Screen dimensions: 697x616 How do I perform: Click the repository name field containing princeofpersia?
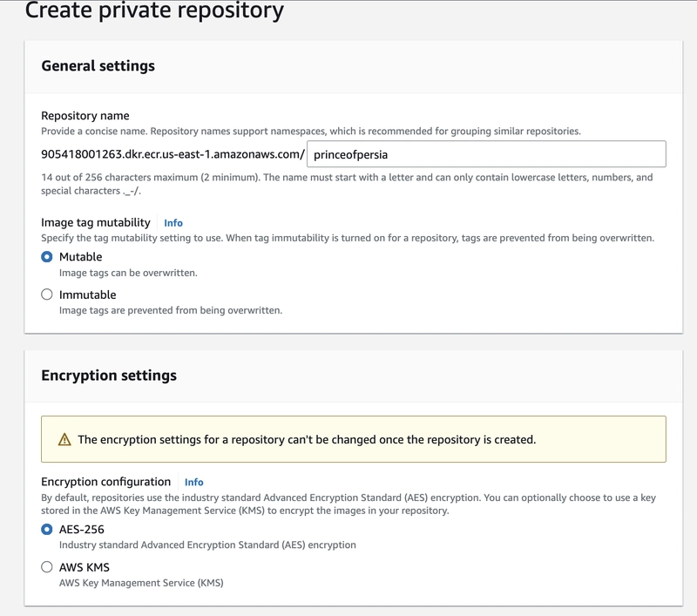[x=486, y=154]
